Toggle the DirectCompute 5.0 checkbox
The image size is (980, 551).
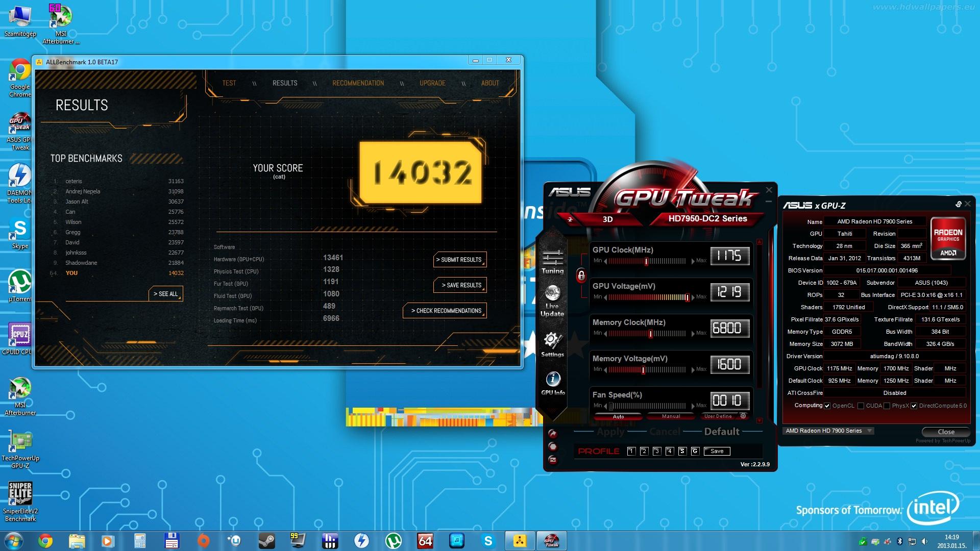tap(914, 406)
